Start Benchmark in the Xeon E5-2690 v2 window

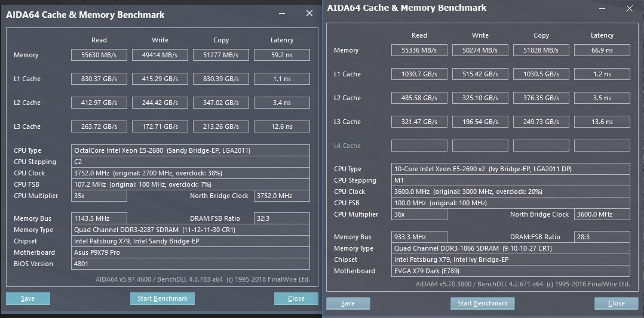tap(482, 303)
